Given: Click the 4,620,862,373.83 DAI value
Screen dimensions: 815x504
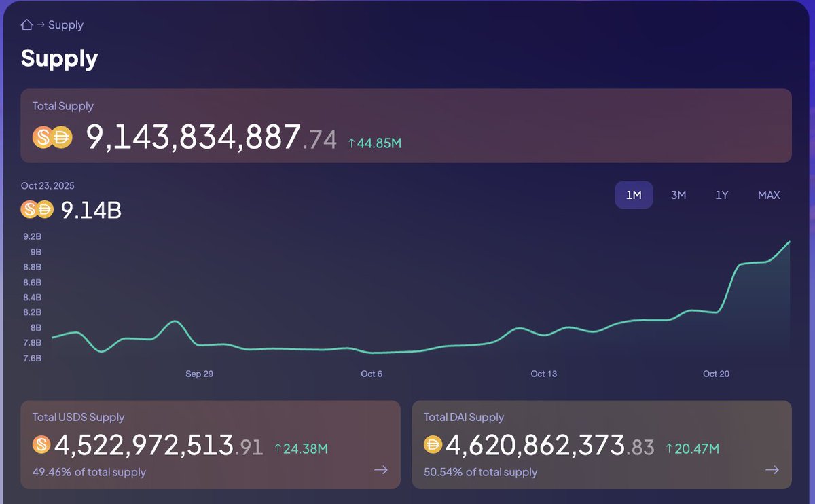Looking at the screenshot, I should pos(550,446).
